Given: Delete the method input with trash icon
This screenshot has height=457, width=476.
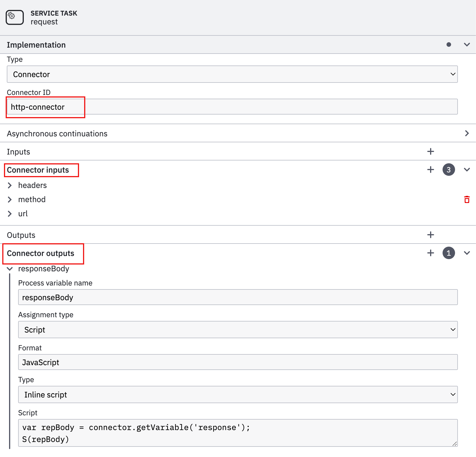Looking at the screenshot, I should (x=467, y=200).
